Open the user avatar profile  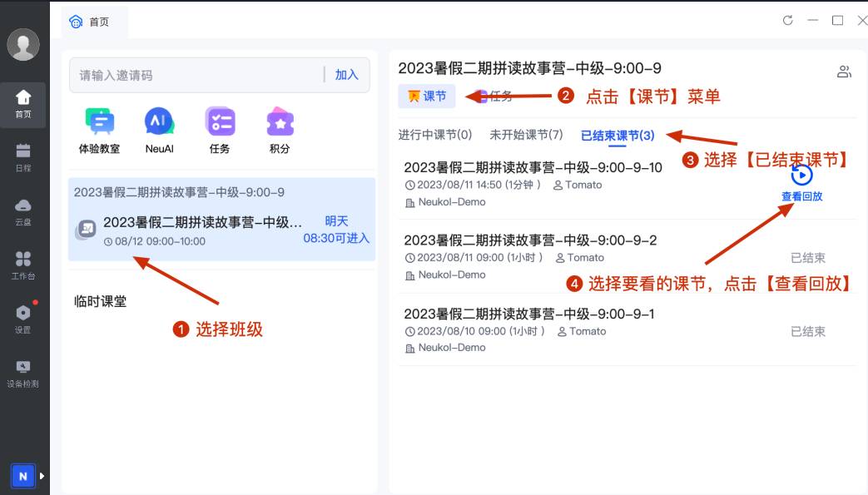coord(23,44)
